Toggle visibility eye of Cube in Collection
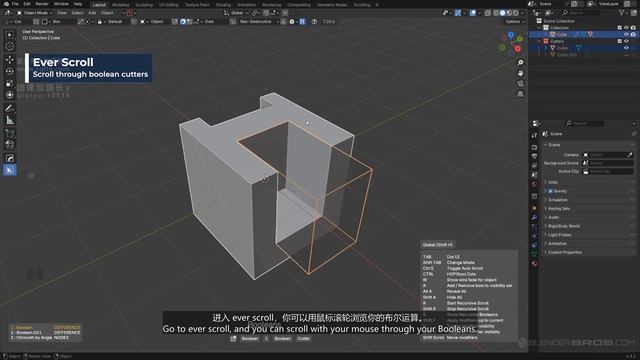The height and width of the screenshot is (360, 640). 626,35
